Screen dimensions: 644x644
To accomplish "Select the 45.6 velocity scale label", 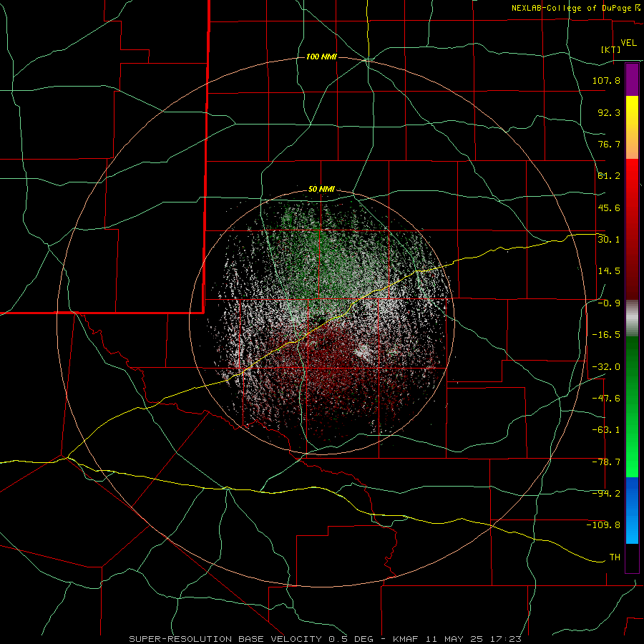I will [609, 208].
